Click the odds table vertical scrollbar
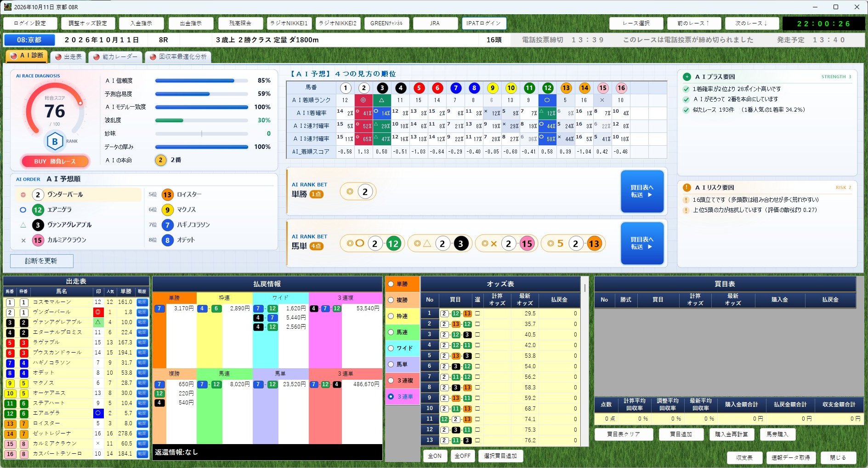 [x=584, y=361]
